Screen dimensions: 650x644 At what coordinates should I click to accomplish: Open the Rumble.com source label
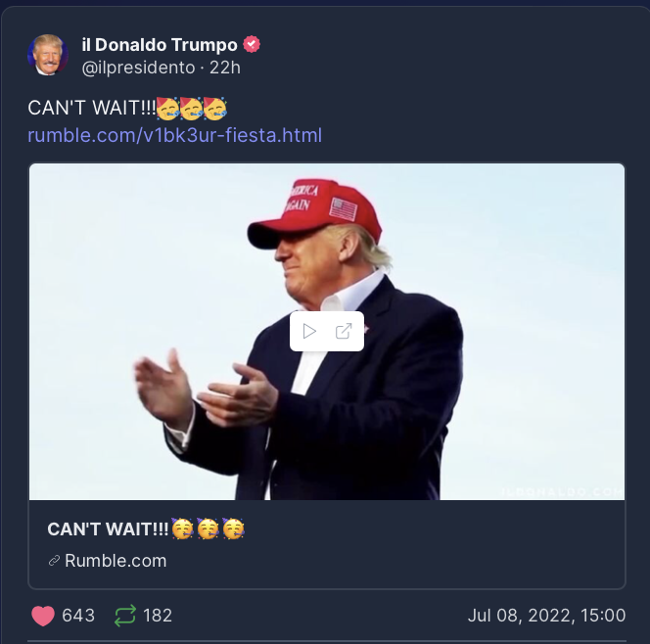116,561
